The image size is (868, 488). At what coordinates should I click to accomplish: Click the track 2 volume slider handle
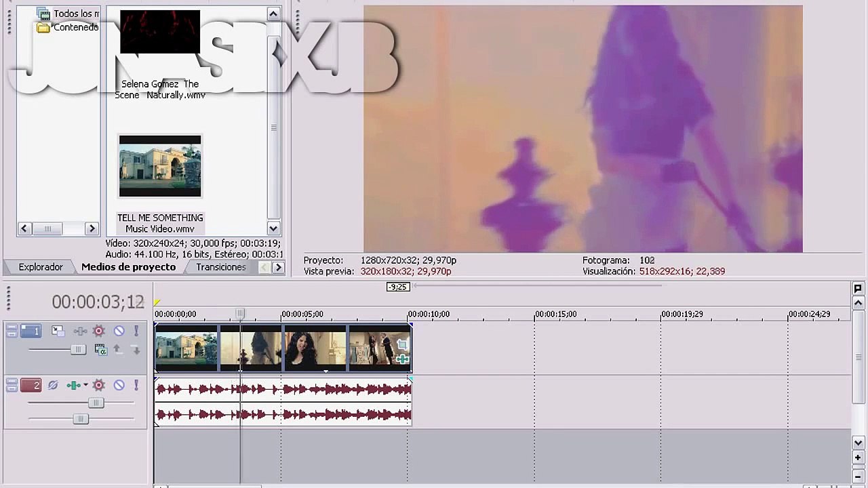96,403
